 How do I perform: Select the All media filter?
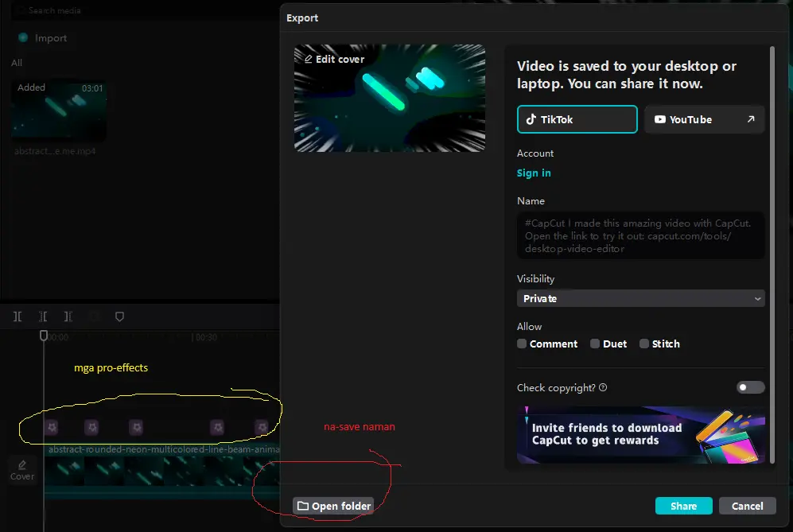[x=17, y=63]
